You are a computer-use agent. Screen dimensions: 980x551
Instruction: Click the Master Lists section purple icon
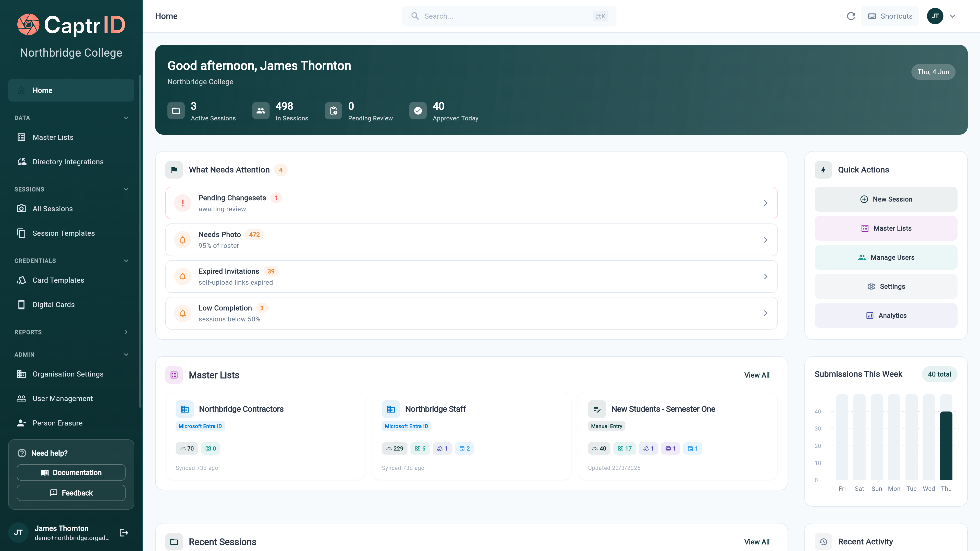tap(174, 375)
